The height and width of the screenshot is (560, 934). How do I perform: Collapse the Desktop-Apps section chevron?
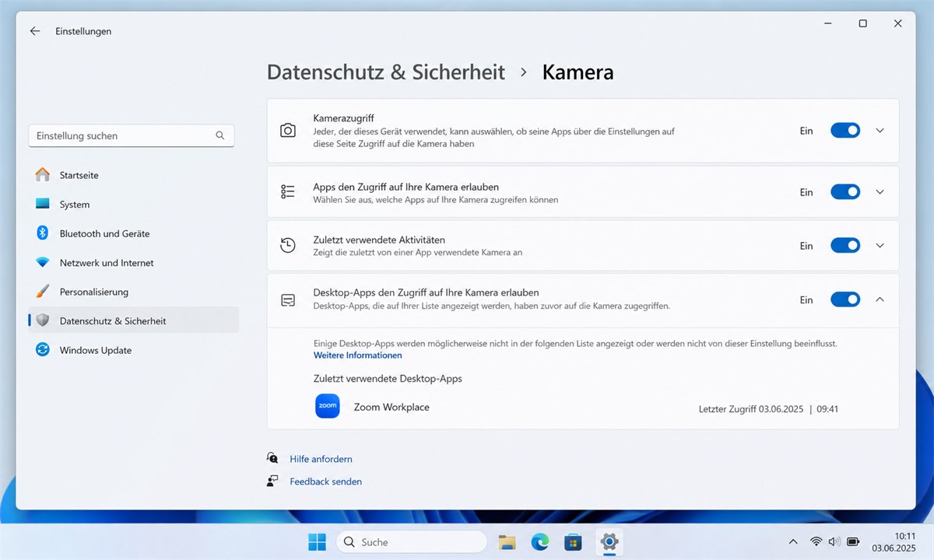[x=880, y=299]
